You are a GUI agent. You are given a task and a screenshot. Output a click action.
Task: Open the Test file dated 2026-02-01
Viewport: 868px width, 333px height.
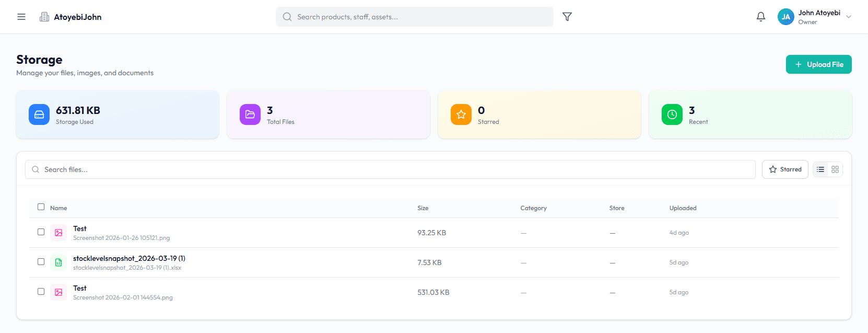(80, 288)
